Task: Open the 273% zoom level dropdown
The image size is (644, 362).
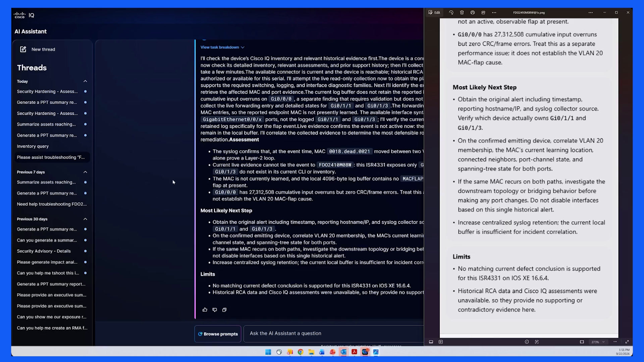Action: (x=598, y=342)
